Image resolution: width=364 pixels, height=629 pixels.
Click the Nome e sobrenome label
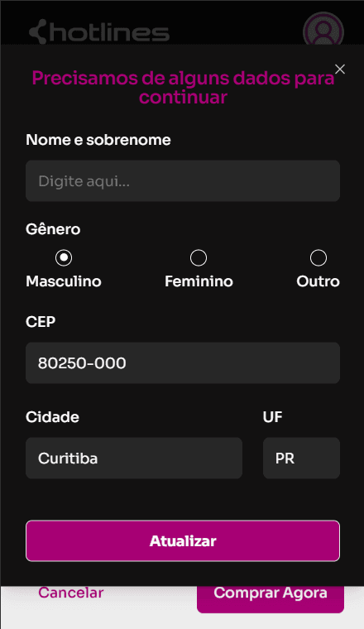coord(98,140)
